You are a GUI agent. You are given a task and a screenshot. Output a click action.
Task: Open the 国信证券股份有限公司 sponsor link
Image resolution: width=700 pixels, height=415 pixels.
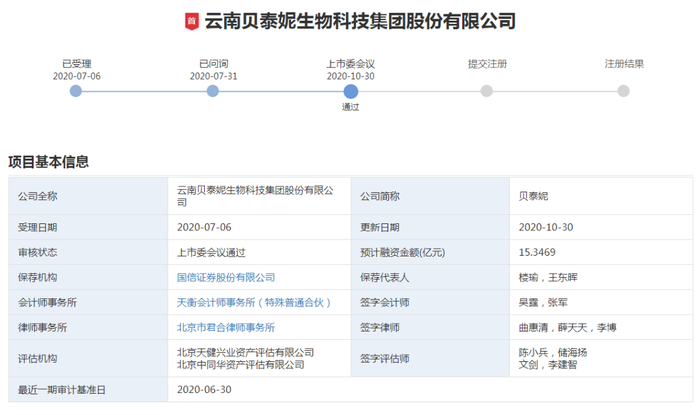[226, 278]
